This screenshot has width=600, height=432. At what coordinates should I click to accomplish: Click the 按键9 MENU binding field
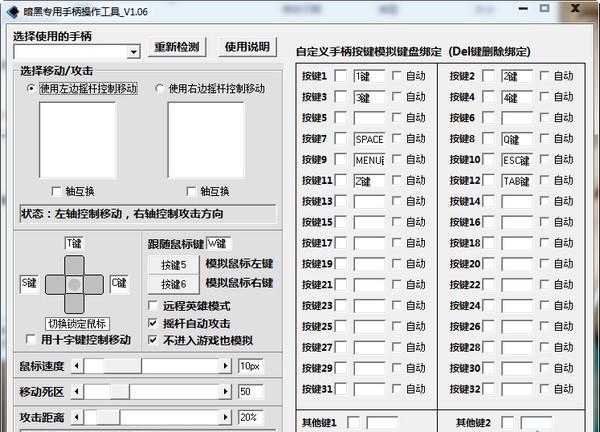pos(369,160)
